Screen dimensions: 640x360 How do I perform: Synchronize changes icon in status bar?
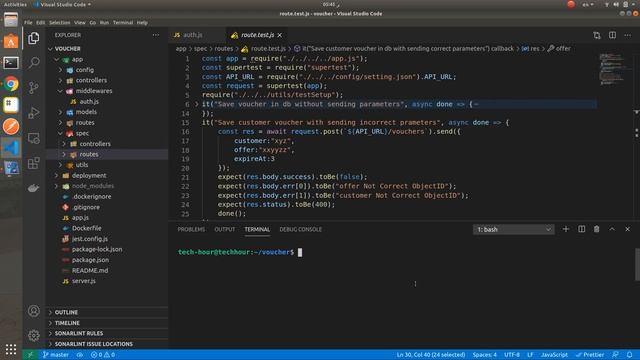pyautogui.click(x=80, y=355)
